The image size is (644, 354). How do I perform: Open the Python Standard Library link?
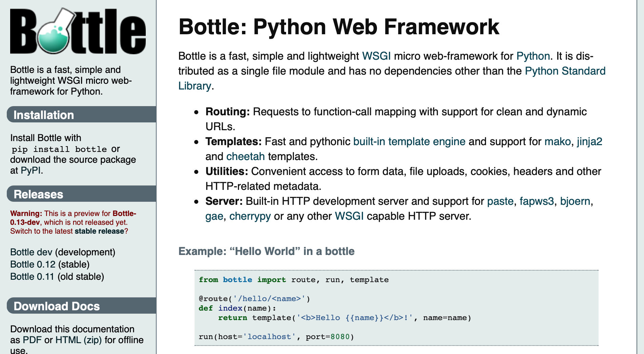tap(565, 71)
